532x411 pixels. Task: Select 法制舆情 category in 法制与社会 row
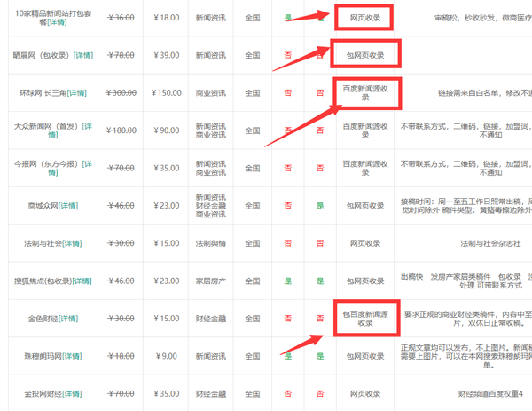pos(211,242)
